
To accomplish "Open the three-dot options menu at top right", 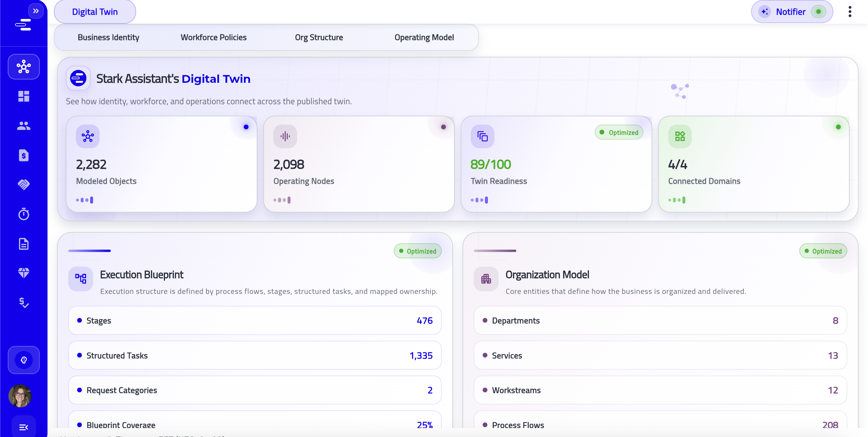I will pyautogui.click(x=850, y=12).
